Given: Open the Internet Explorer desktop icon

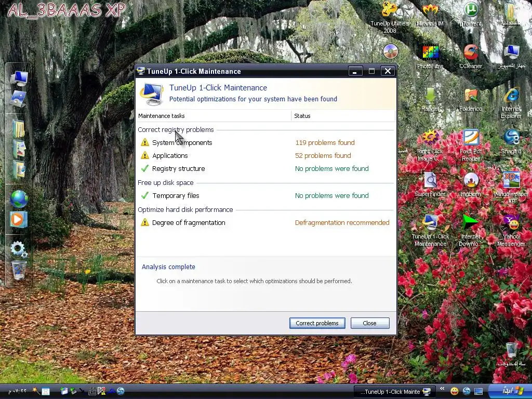Looking at the screenshot, I should [511, 103].
